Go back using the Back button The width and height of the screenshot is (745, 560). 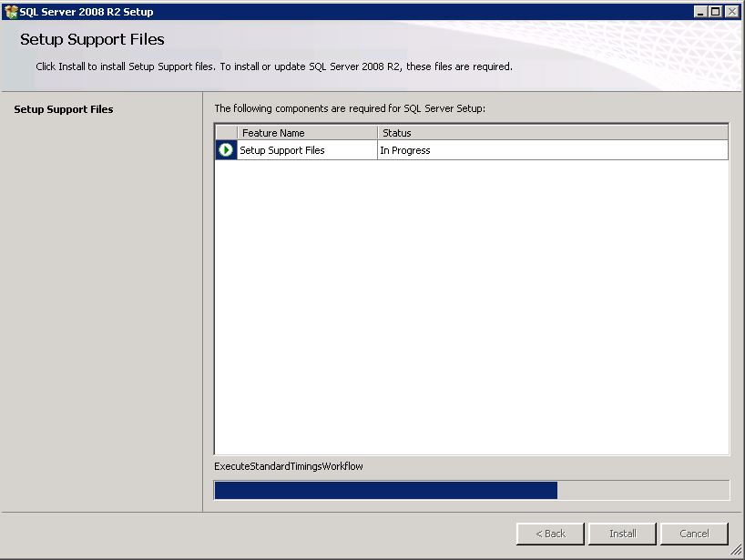(550, 534)
